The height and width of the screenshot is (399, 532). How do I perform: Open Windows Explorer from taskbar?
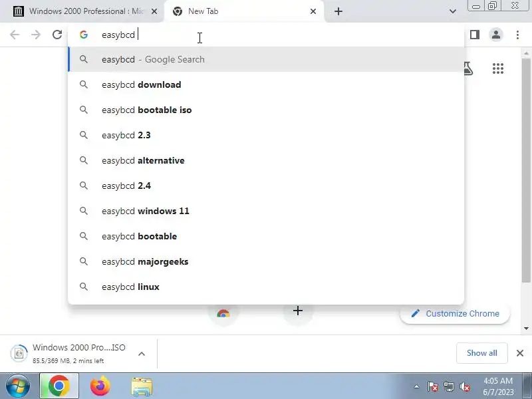click(142, 386)
